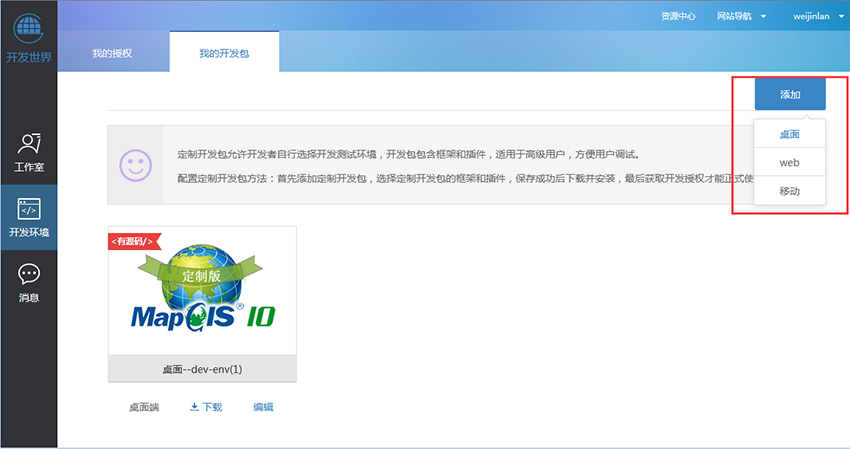Expand the 网站导航 dropdown
The width and height of the screenshot is (850, 449).
pos(741,16)
